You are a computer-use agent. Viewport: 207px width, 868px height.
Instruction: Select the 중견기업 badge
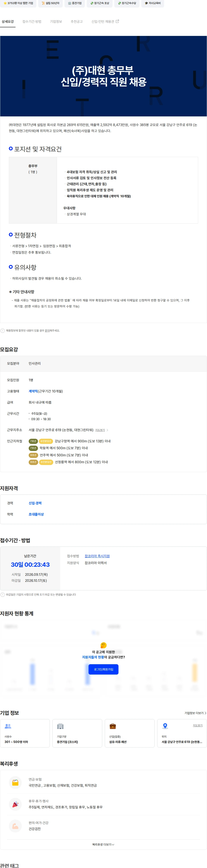coord(75,3)
